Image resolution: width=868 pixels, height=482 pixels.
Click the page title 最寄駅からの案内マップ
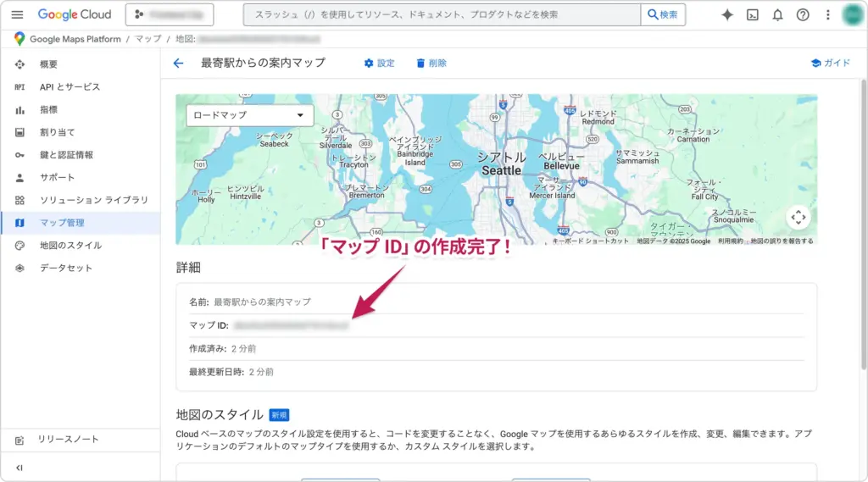tap(263, 63)
